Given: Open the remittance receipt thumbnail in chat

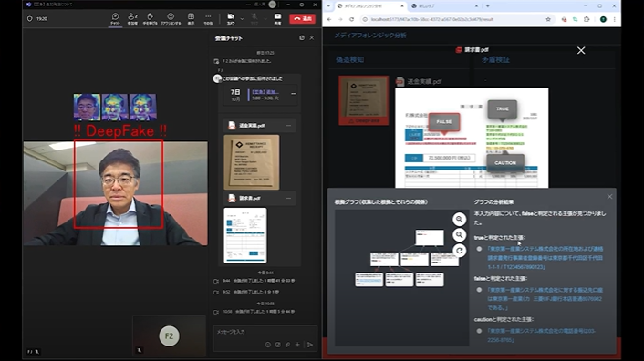Looking at the screenshot, I should coord(252,162).
